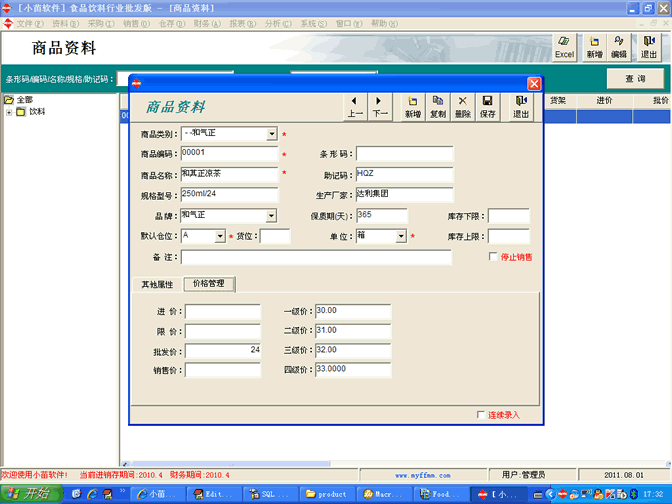The image size is (672, 504).
Task: Click 编辑 icon in main toolbar
Action: (x=618, y=47)
